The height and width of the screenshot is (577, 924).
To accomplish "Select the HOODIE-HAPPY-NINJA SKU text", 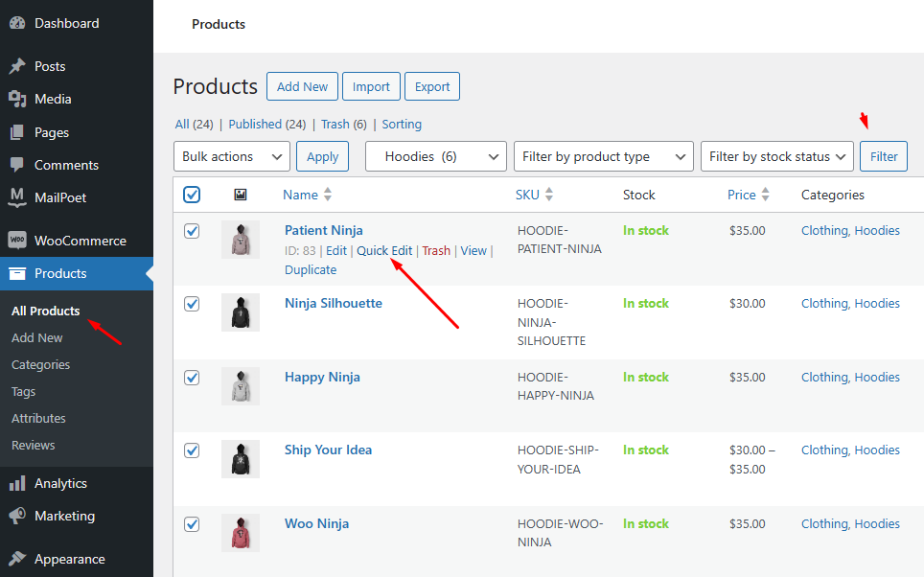I will pyautogui.click(x=556, y=386).
